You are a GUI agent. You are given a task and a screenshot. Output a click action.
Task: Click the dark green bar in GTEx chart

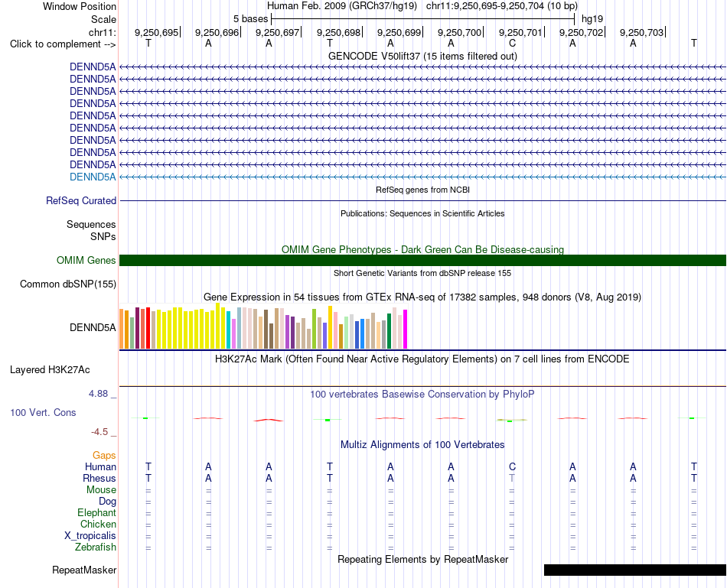click(x=389, y=331)
